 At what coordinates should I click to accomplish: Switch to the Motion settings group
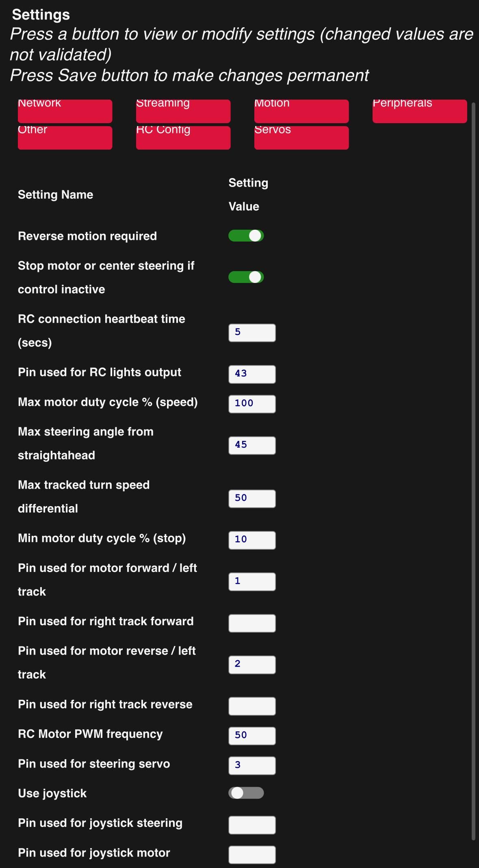coord(301,111)
